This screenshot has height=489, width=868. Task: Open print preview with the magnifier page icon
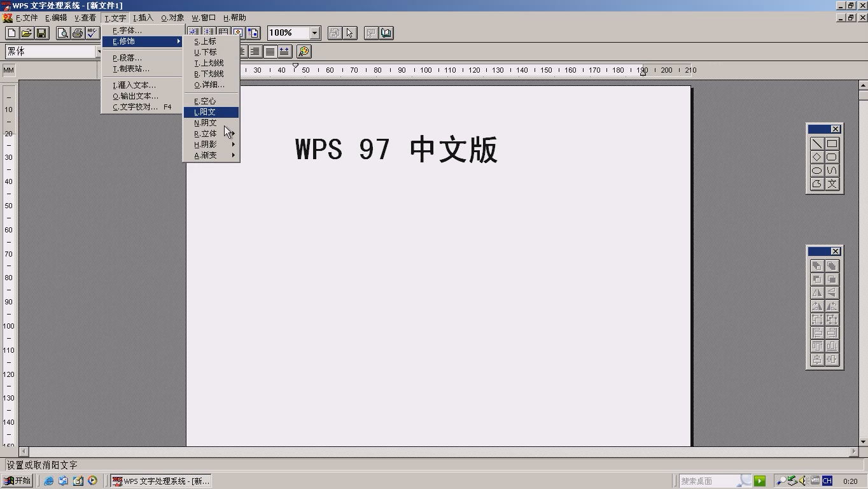point(62,33)
